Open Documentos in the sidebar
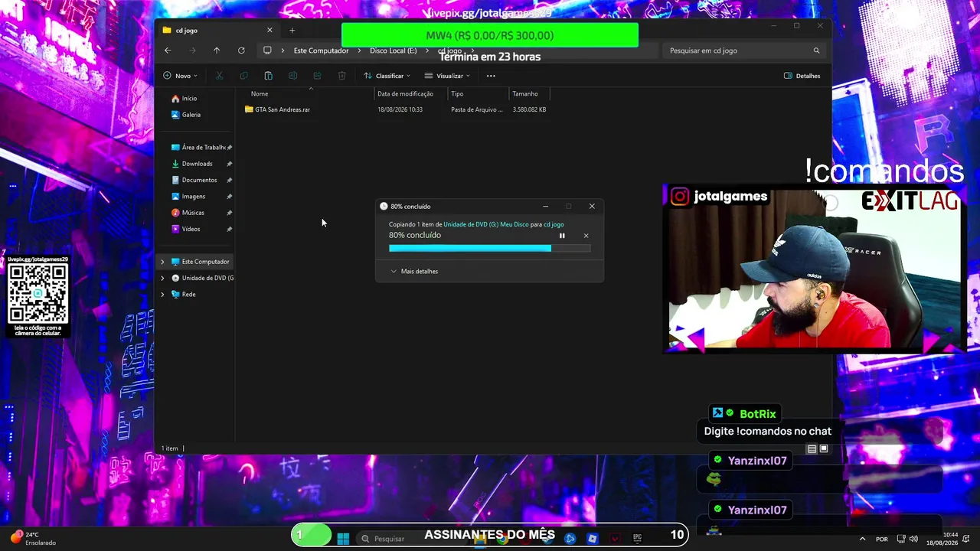Screen dimensions: 980x551 click(199, 180)
